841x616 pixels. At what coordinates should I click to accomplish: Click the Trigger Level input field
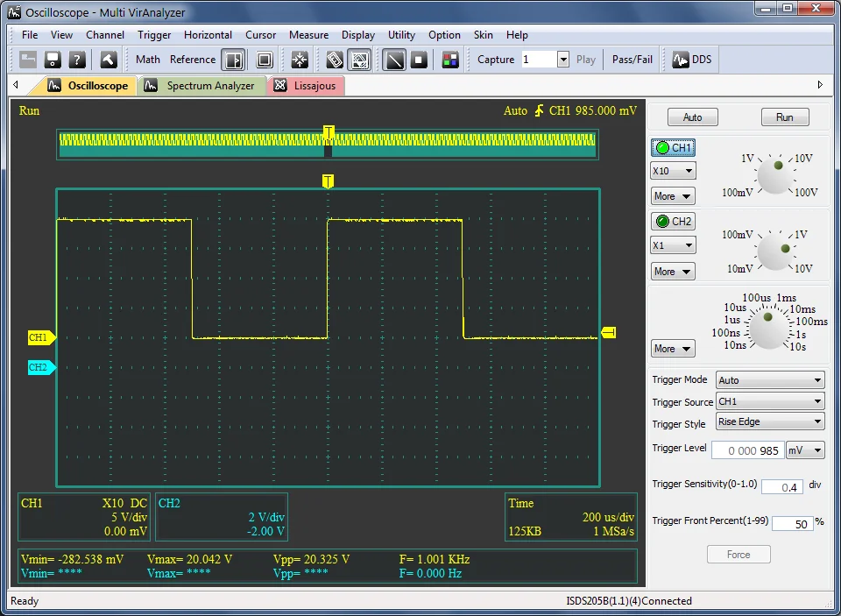click(x=746, y=450)
